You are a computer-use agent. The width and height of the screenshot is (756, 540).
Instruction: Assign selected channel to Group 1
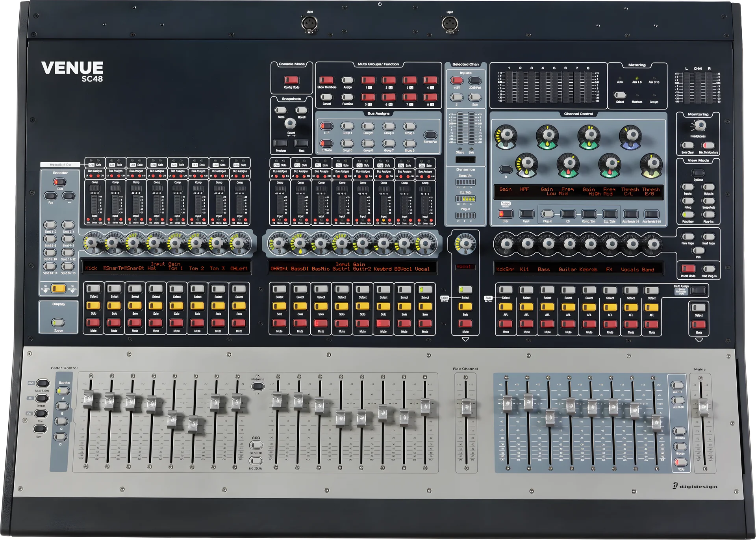pyautogui.click(x=347, y=126)
